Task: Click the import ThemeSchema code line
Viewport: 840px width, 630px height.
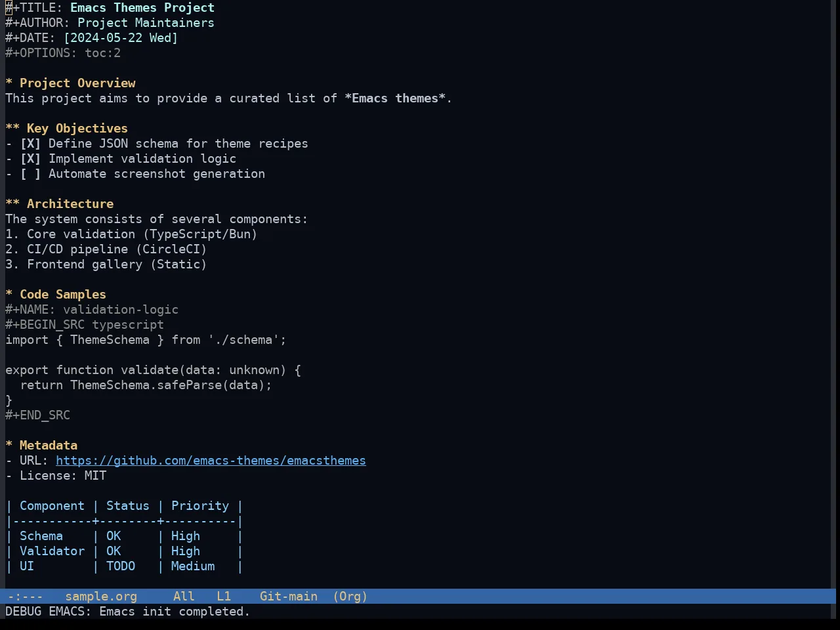Action: pos(146,340)
